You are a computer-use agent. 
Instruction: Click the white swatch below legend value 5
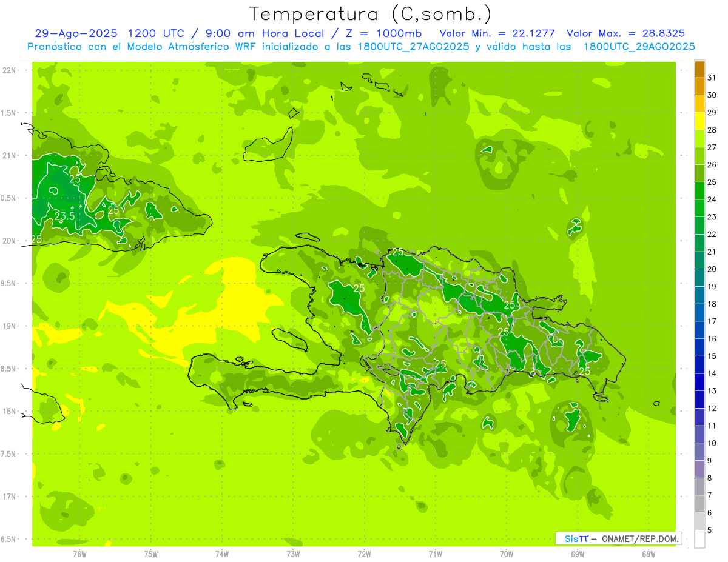click(699, 538)
